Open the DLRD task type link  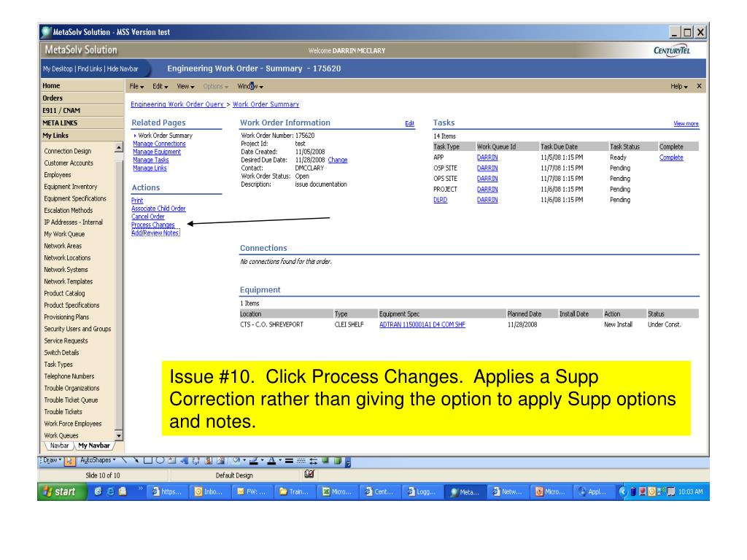pyautogui.click(x=440, y=200)
